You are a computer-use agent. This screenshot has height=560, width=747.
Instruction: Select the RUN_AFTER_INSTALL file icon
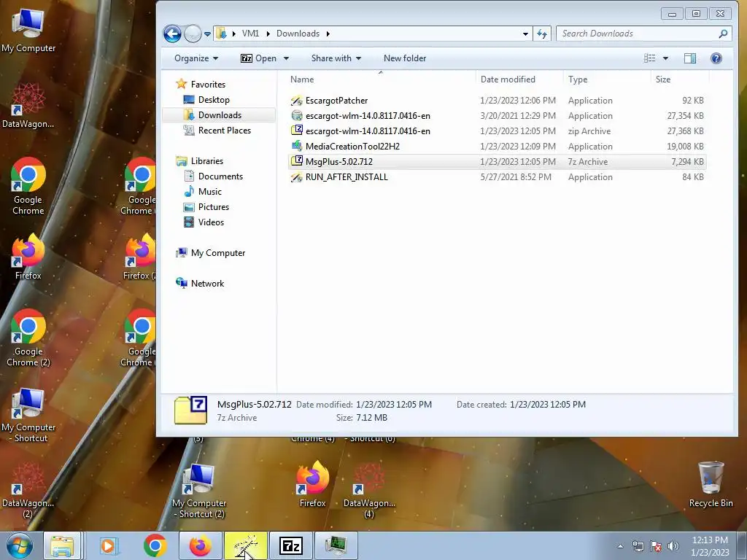pyautogui.click(x=297, y=176)
